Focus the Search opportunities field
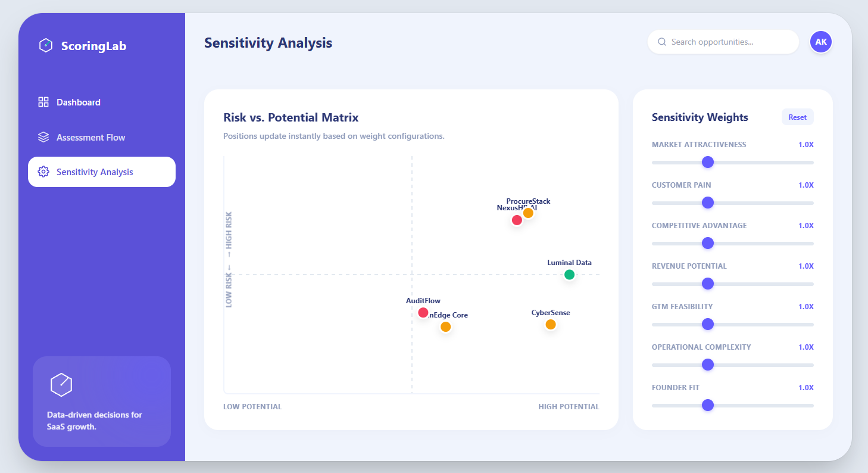 click(x=723, y=42)
